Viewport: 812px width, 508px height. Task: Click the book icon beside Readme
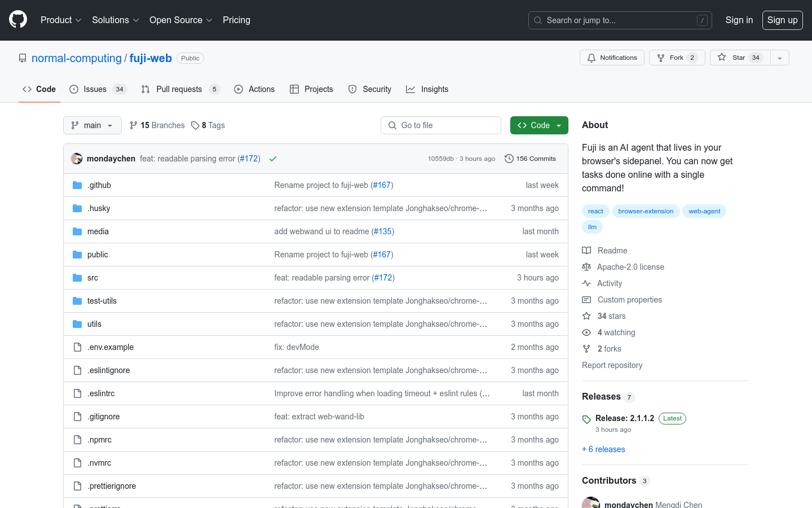[x=586, y=251]
